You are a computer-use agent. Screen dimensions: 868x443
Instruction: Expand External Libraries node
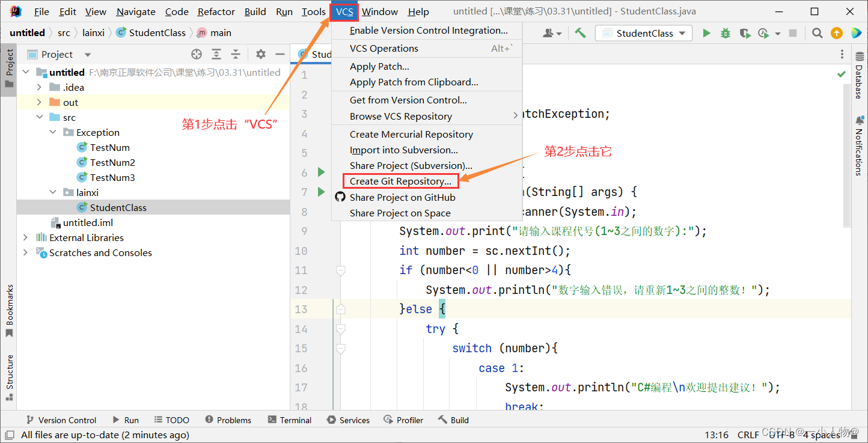click(26, 237)
